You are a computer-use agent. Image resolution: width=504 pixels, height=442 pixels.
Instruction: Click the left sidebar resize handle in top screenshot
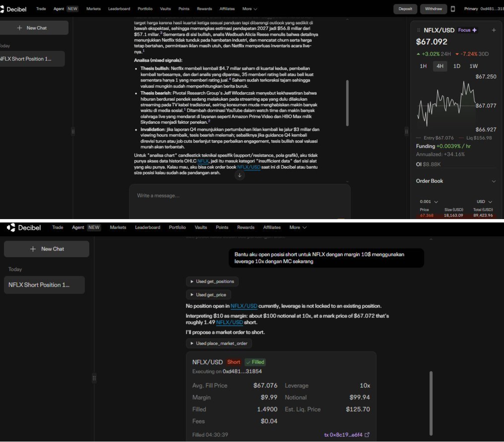(x=73, y=131)
